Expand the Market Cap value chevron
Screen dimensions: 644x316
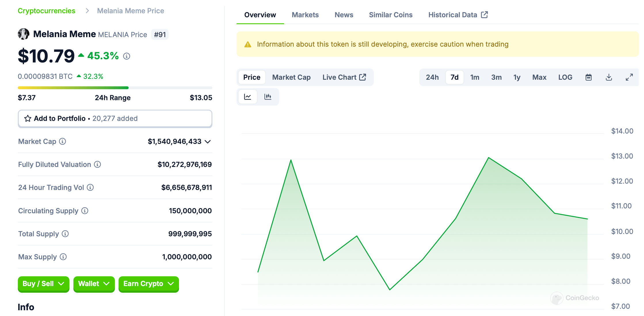click(208, 142)
